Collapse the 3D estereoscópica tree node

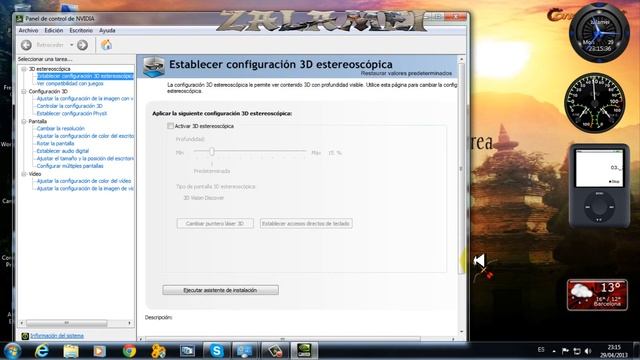point(24,69)
